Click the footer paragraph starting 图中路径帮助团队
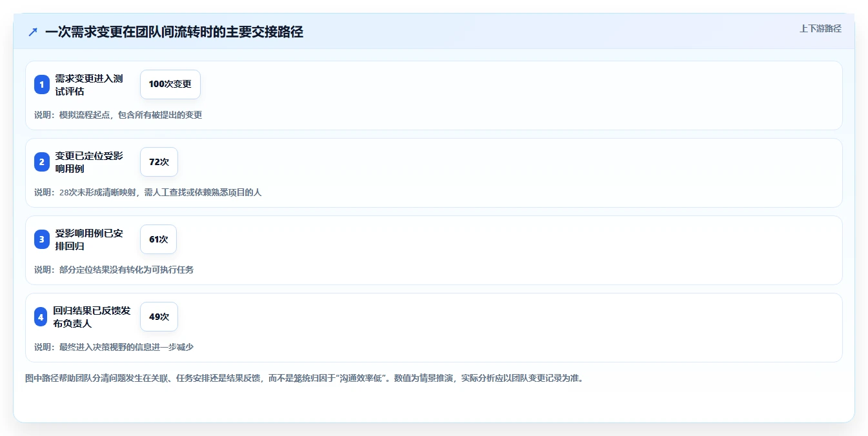 pos(304,378)
